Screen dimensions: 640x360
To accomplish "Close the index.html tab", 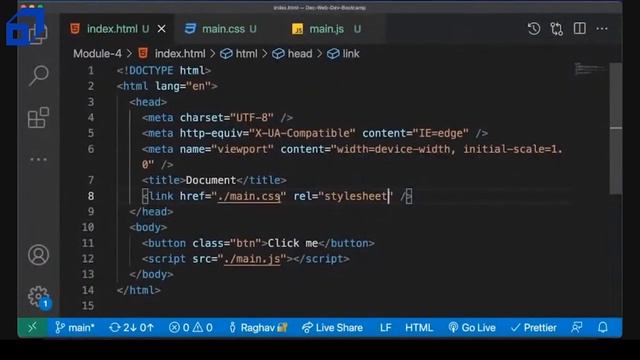I will (162, 29).
